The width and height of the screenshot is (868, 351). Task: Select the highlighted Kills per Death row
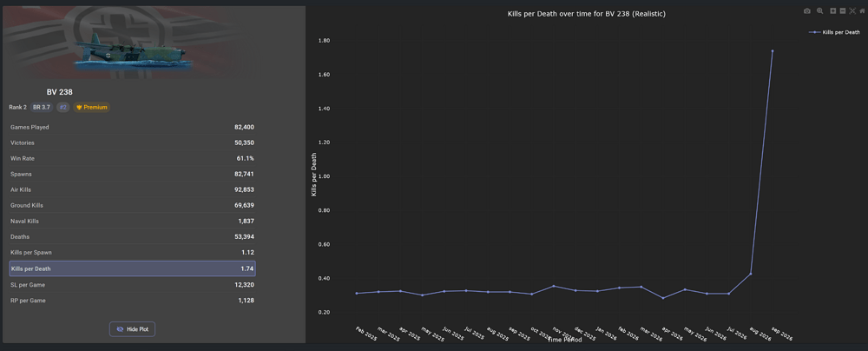coord(132,268)
